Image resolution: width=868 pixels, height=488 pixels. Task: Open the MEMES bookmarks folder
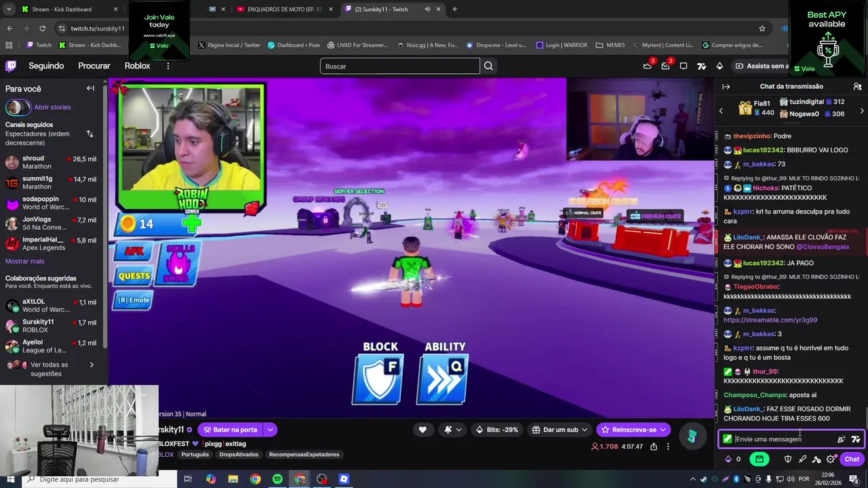[x=610, y=45]
